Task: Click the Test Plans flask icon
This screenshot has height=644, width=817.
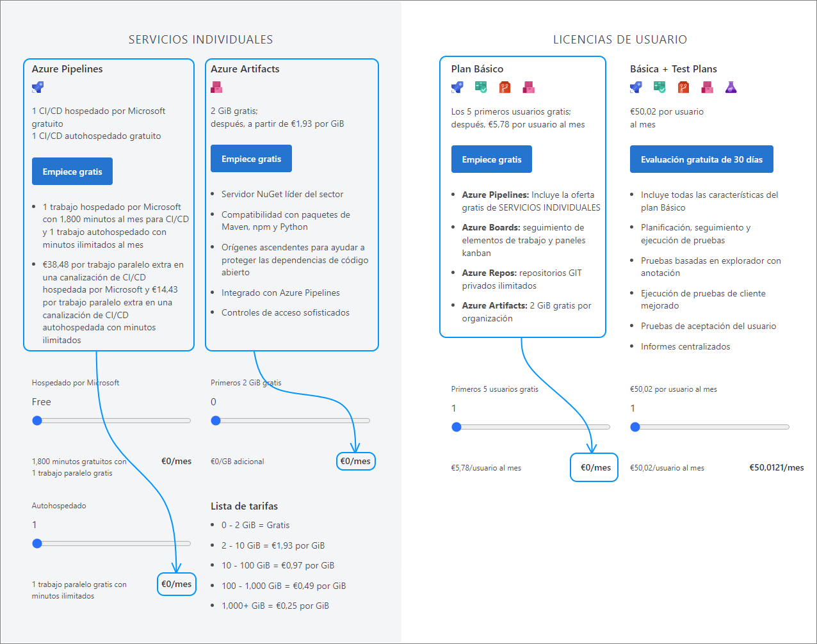Action: point(731,87)
